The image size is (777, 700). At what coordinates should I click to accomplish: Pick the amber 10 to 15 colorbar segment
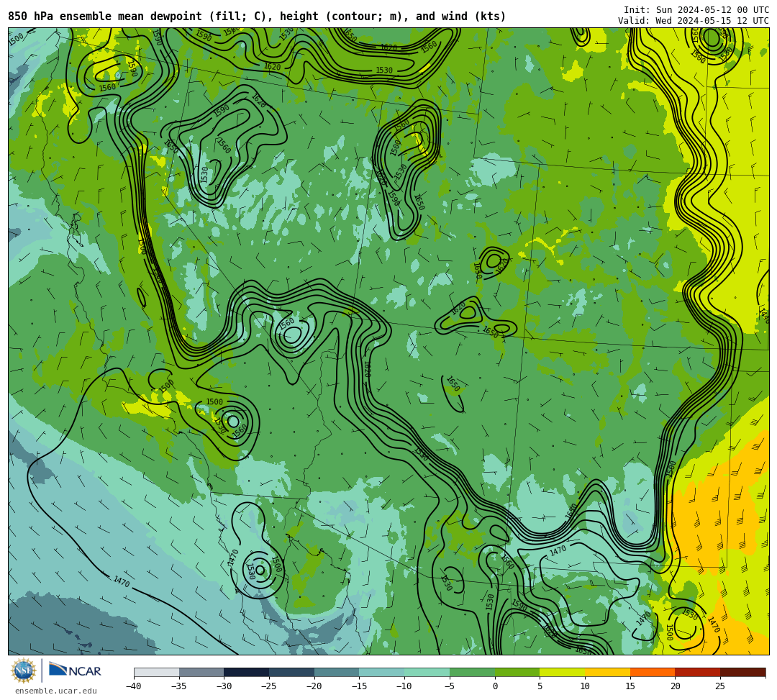tap(607, 672)
